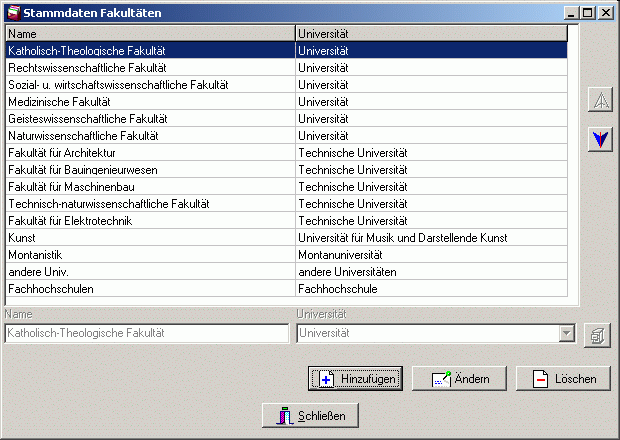Screen dimensions: 620x440
Task: Click the blue move-down arrow icon button
Action: [600, 139]
